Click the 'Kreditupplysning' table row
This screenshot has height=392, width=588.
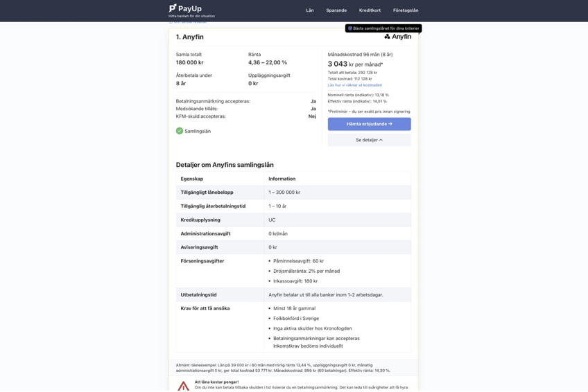[x=293, y=220]
